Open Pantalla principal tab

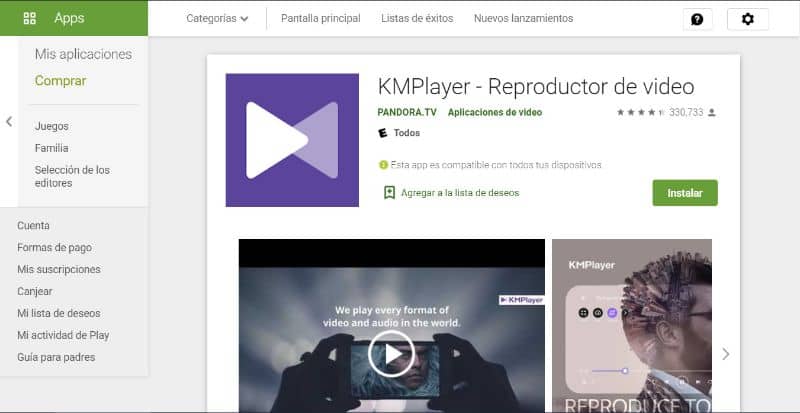click(x=320, y=18)
